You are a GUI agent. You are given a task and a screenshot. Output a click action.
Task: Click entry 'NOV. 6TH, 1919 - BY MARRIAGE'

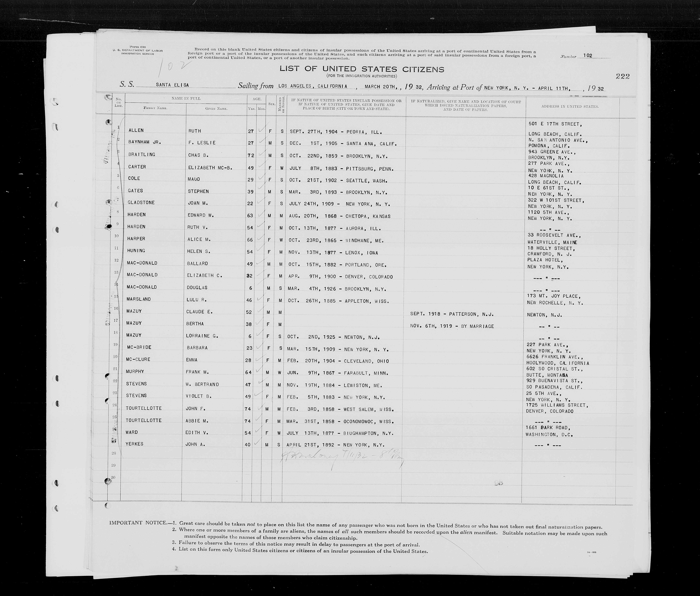[452, 326]
